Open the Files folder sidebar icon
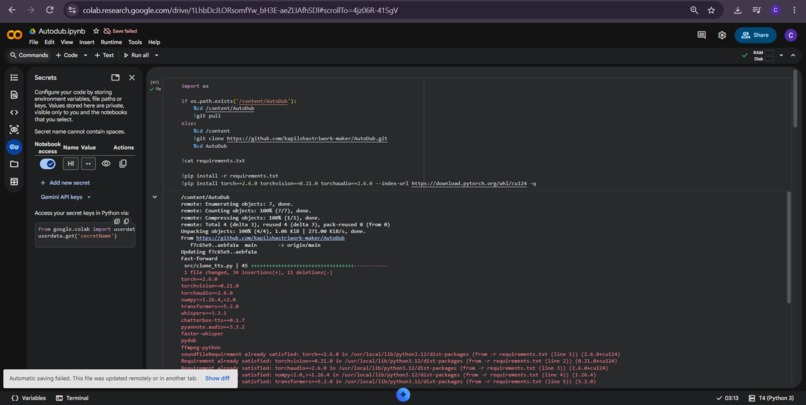Viewport: 806px width, 405px height. tap(14, 164)
